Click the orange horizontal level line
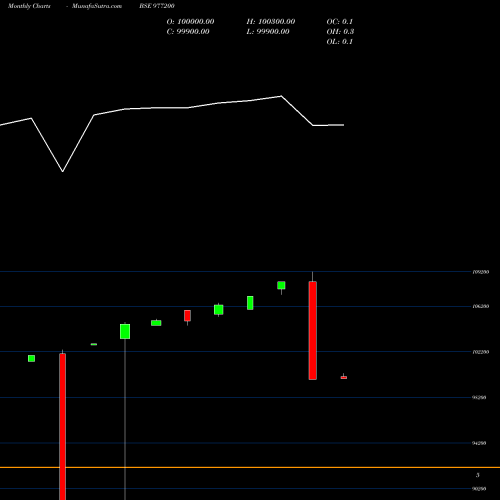The image size is (500, 500). click(250, 467)
